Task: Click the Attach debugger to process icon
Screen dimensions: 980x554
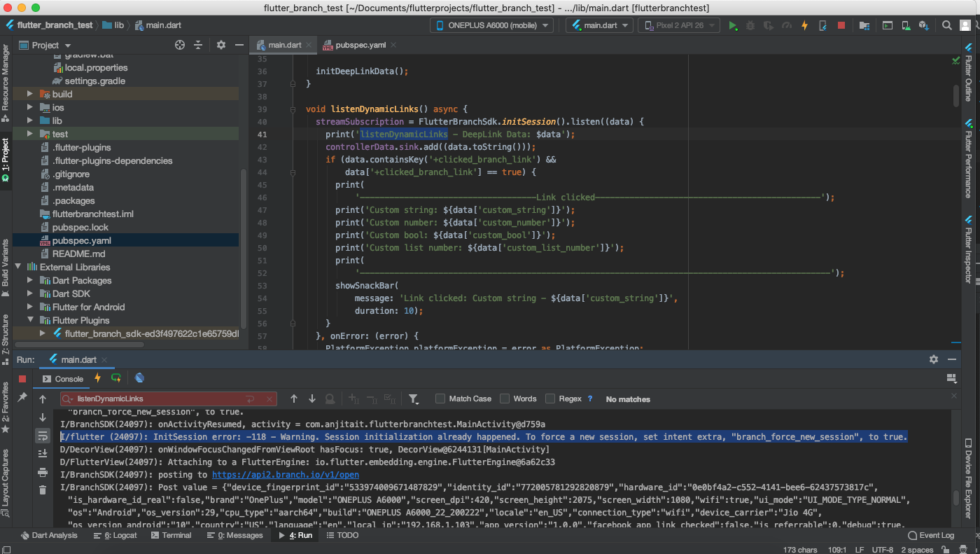Action: click(822, 25)
